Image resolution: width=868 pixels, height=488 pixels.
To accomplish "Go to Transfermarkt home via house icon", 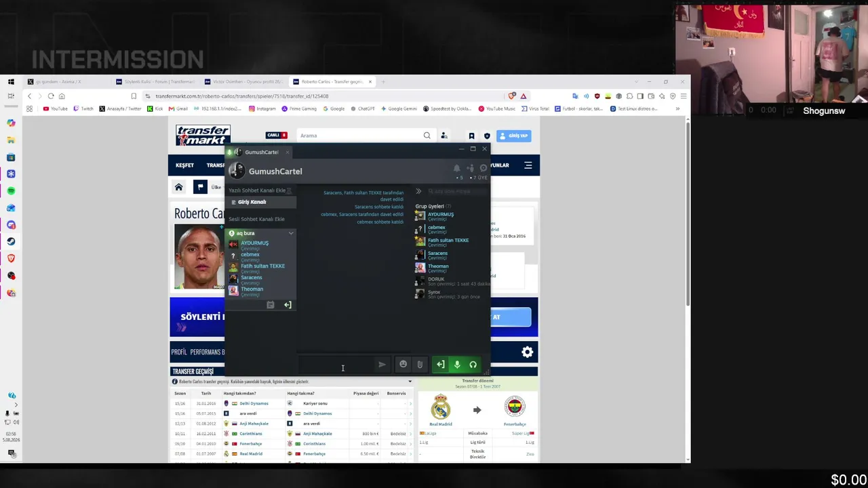I will coord(179,187).
